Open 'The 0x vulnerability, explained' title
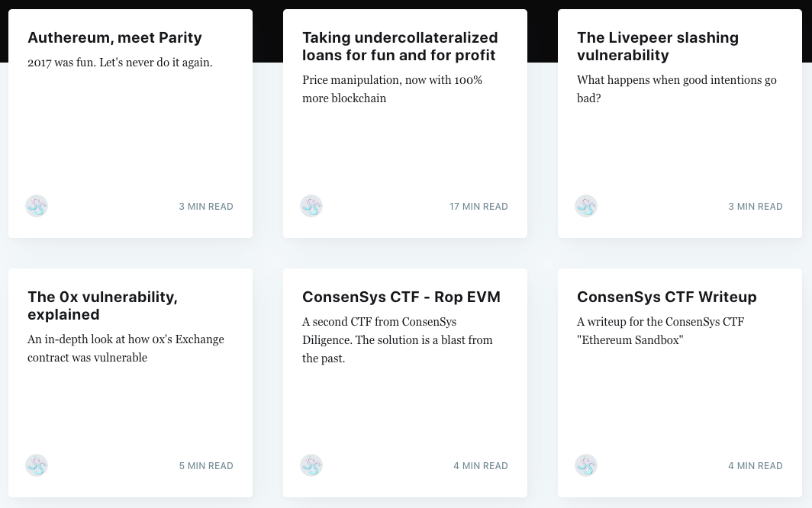Viewport: 812px width, 508px height. point(102,306)
